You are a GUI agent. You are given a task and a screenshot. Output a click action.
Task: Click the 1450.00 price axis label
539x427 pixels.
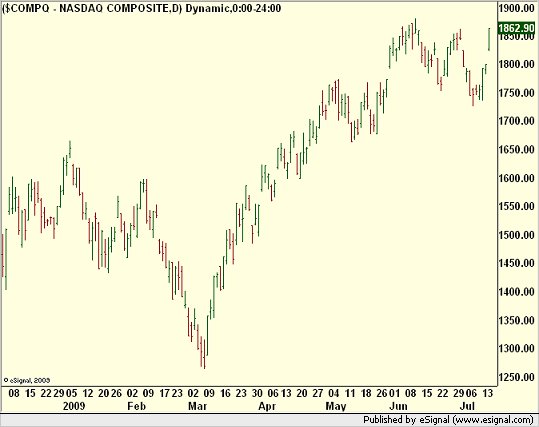coord(517,263)
